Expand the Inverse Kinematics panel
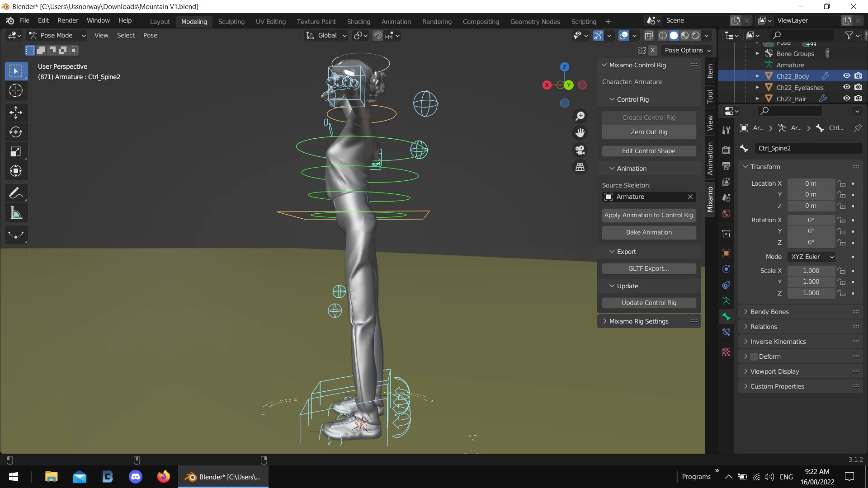868x488 pixels. pos(778,342)
